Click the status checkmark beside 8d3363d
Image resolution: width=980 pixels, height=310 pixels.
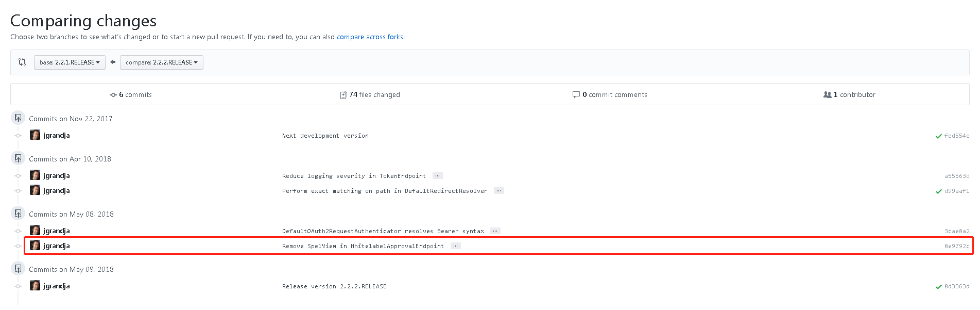coord(938,287)
